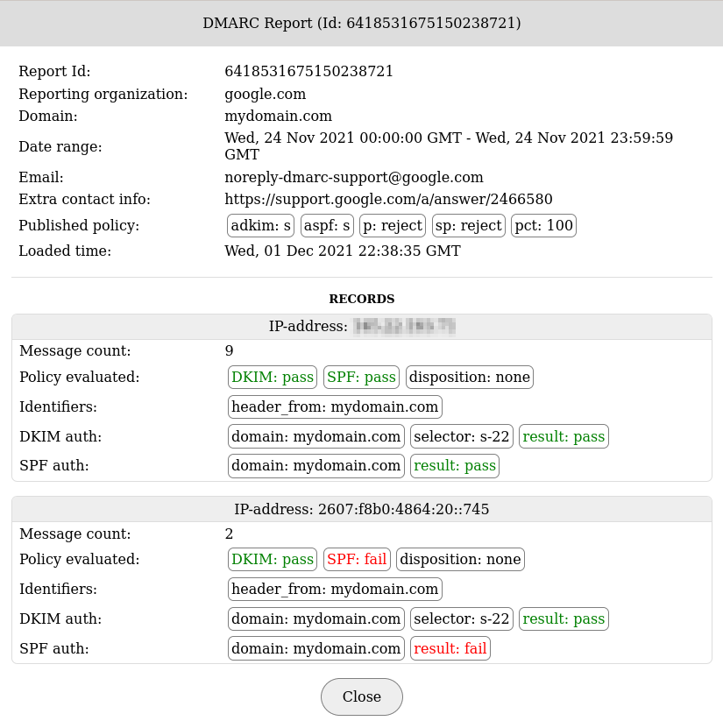The width and height of the screenshot is (723, 728).
Task: Click the 'sp: reject' policy tag
Action: (468, 226)
